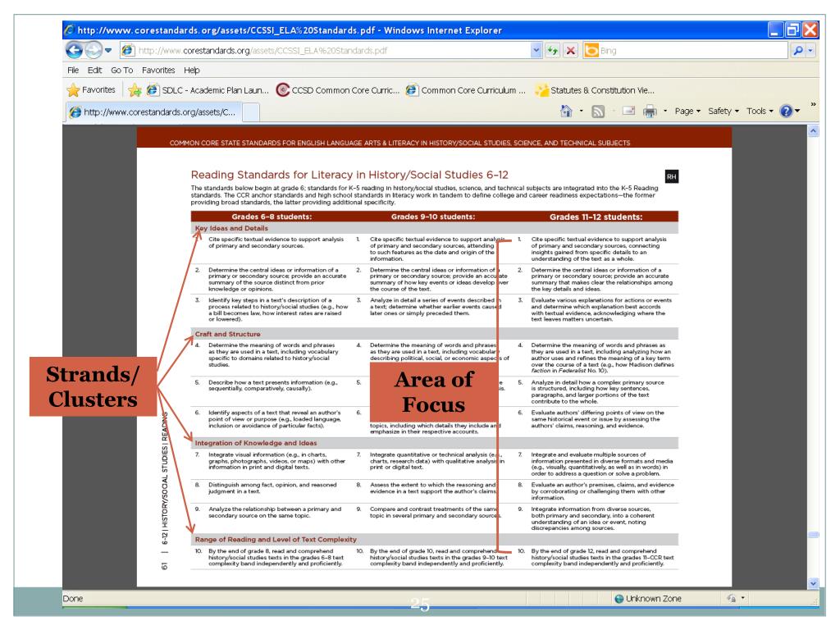Open the CCSD Common Core Curric favorite
This screenshot has width=840, height=630.
click(337, 90)
